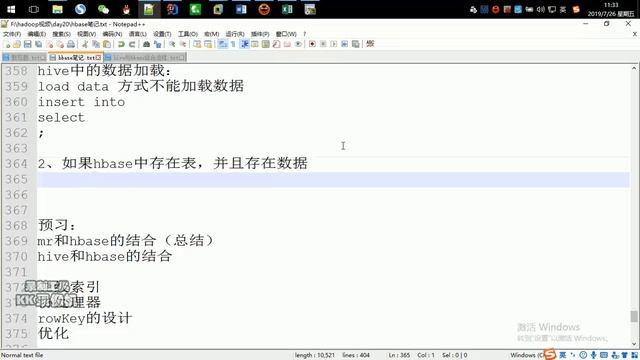640x360 pixels.
Task: Open the 窗口(W) menu
Action: coord(286,34)
